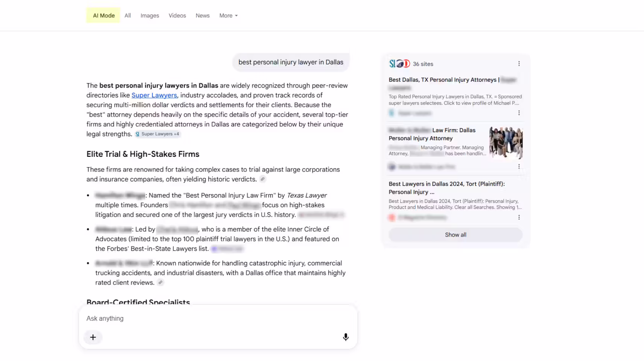Open the News tab
The height and width of the screenshot is (361, 644).
pyautogui.click(x=202, y=15)
